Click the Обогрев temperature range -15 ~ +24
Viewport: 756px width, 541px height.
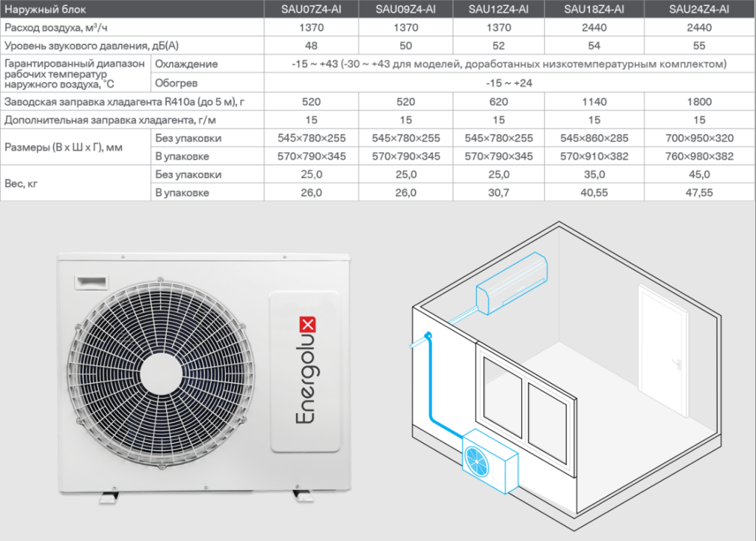(509, 83)
